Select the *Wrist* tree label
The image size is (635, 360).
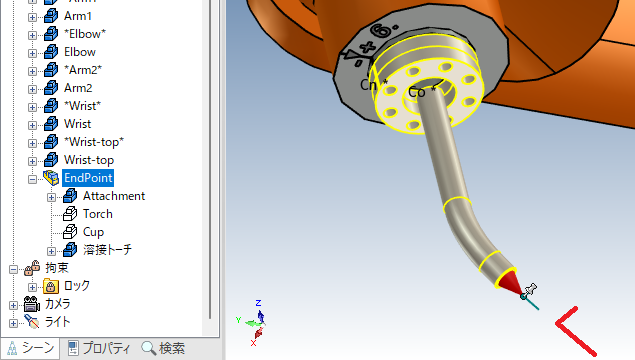[x=82, y=106]
